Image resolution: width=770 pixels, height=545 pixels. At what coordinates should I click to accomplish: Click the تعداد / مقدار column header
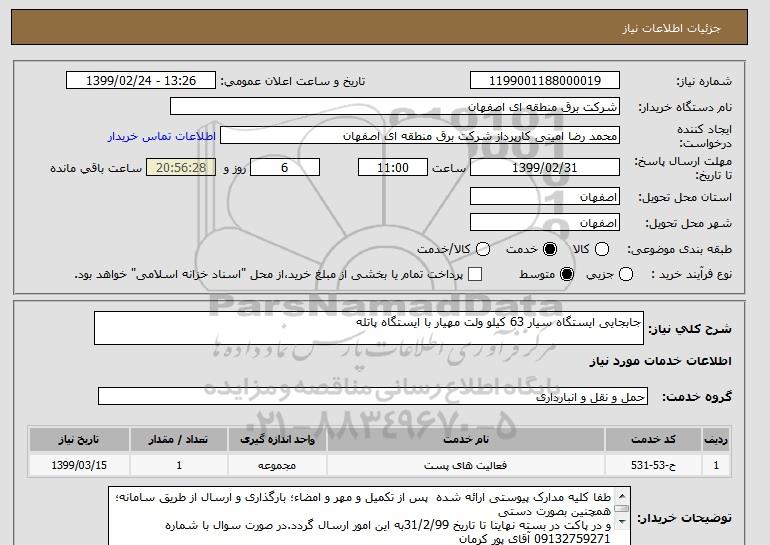[x=178, y=439]
